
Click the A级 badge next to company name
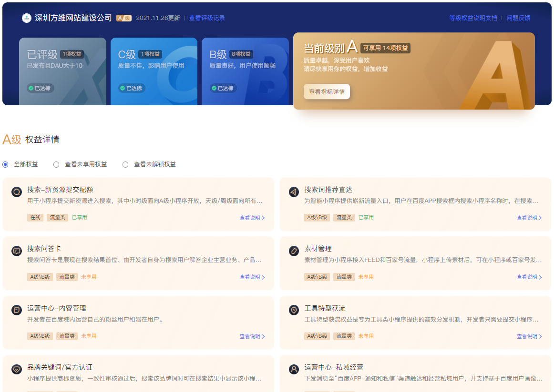[124, 18]
